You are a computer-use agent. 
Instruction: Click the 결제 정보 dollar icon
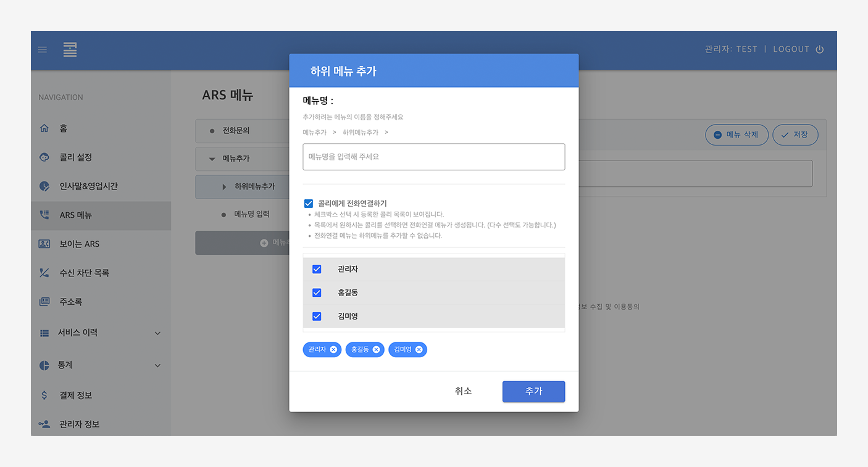tap(44, 395)
